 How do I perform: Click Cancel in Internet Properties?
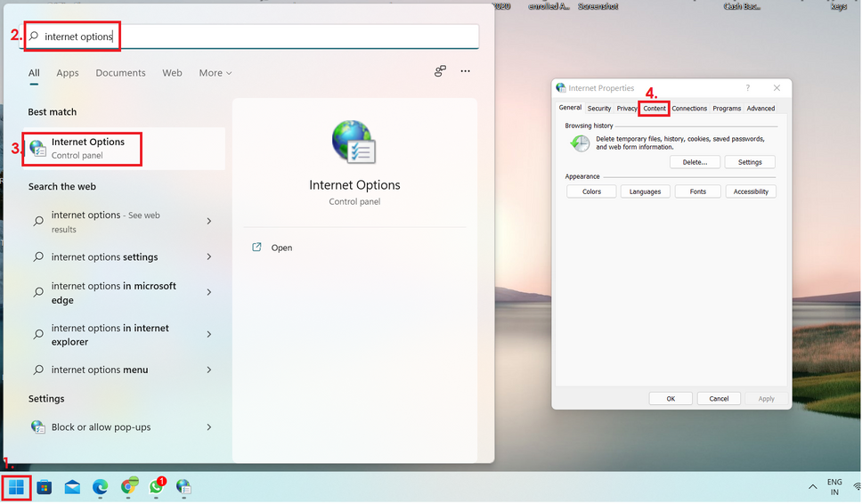click(719, 398)
